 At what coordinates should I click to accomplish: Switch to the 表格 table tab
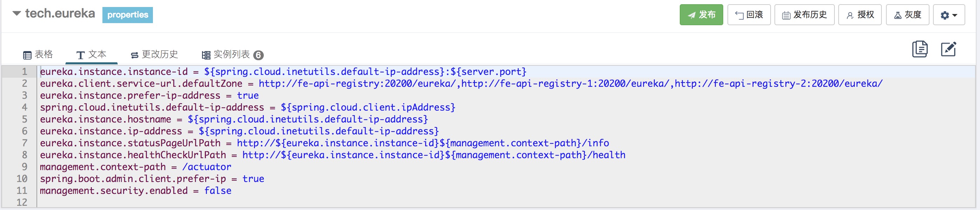point(38,55)
